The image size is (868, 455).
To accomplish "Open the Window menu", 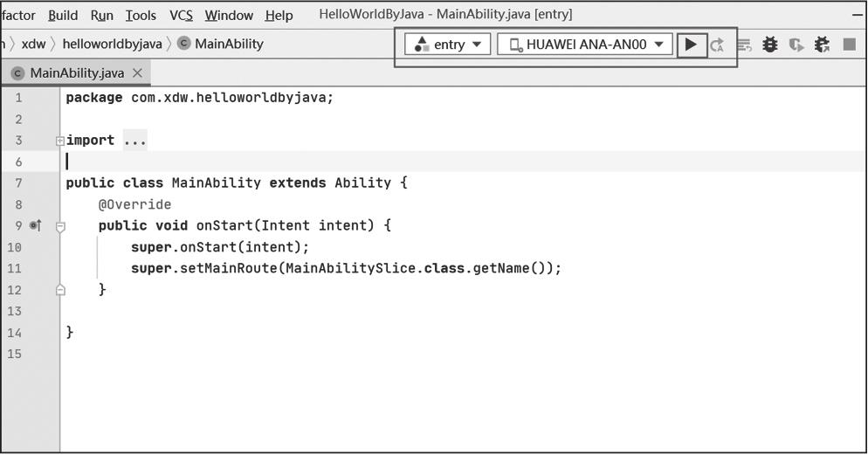I will pyautogui.click(x=229, y=16).
